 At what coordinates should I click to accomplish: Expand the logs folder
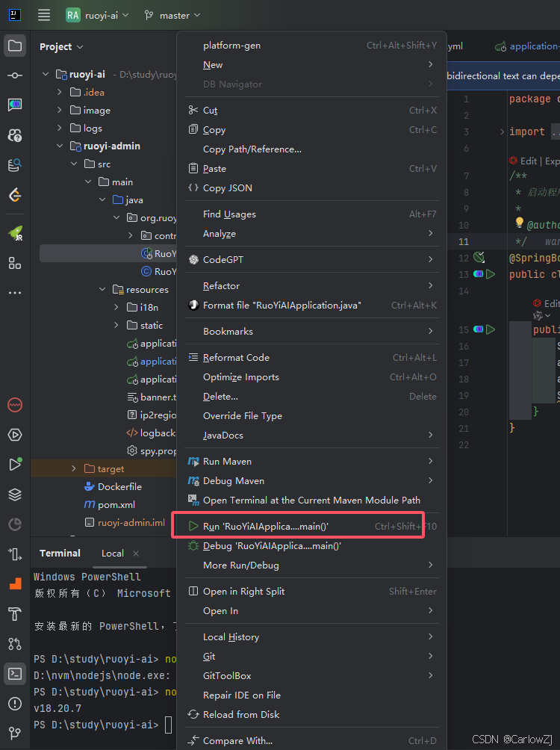[59, 128]
